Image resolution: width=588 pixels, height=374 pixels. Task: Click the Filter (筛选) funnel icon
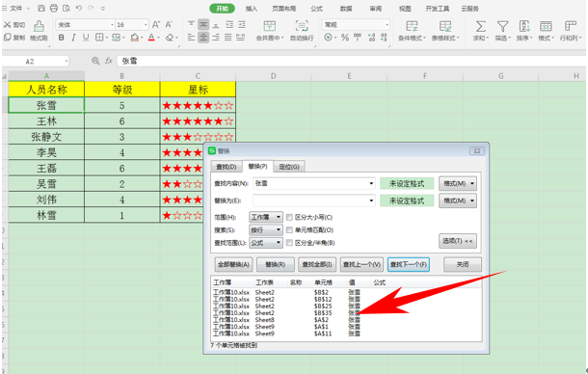coord(502,26)
